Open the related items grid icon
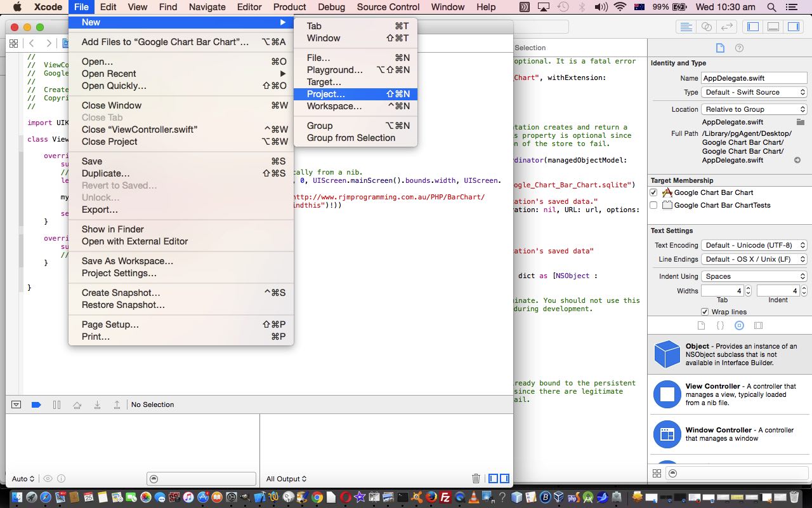Screen dimensions: 812x508 [13, 43]
